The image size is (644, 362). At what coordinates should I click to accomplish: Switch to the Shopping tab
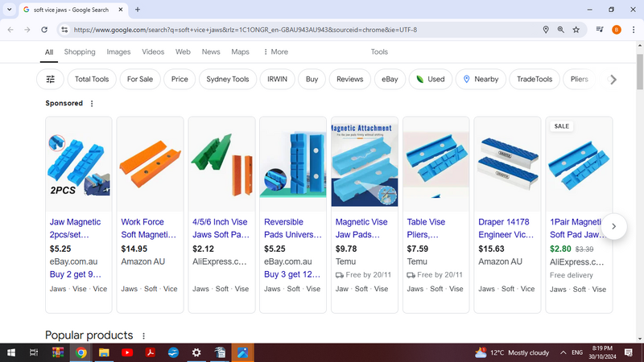coord(80,51)
